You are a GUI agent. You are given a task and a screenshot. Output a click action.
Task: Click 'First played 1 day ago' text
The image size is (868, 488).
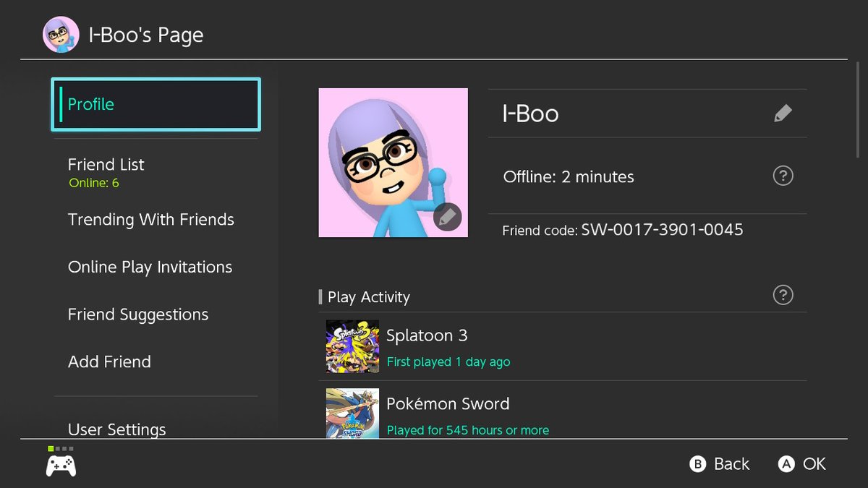click(x=448, y=362)
